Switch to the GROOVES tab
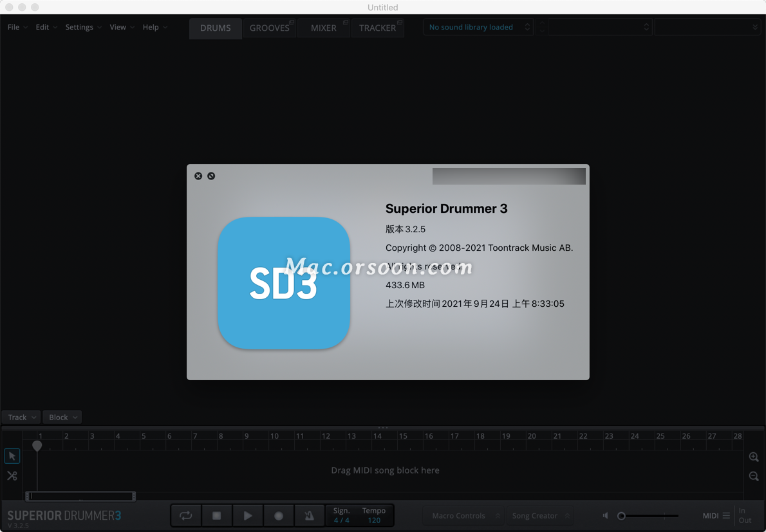This screenshot has height=532, width=766. click(269, 28)
